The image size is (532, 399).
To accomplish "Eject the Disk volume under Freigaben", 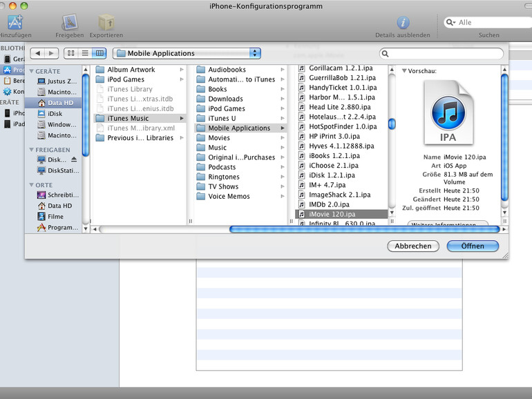I will coord(74,159).
